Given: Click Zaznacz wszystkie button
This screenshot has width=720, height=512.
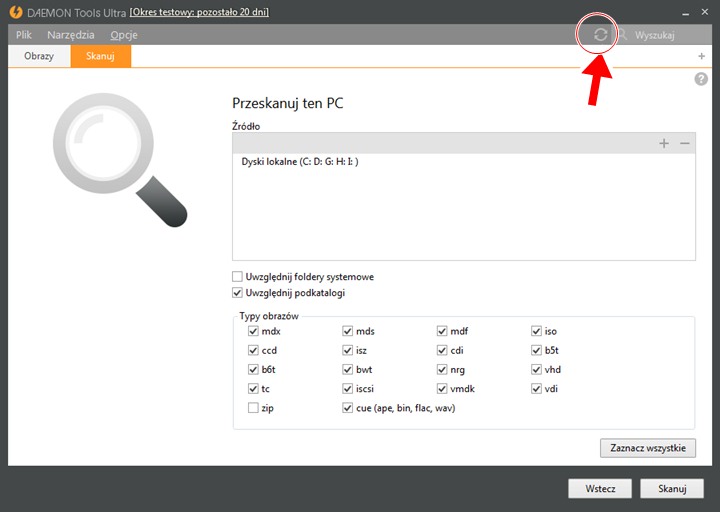Looking at the screenshot, I should 647,448.
